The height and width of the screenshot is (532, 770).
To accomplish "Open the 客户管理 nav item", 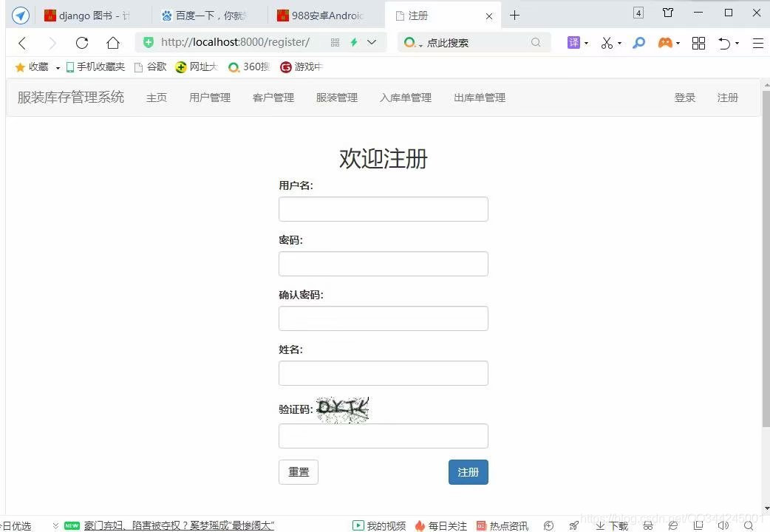I will tap(273, 98).
